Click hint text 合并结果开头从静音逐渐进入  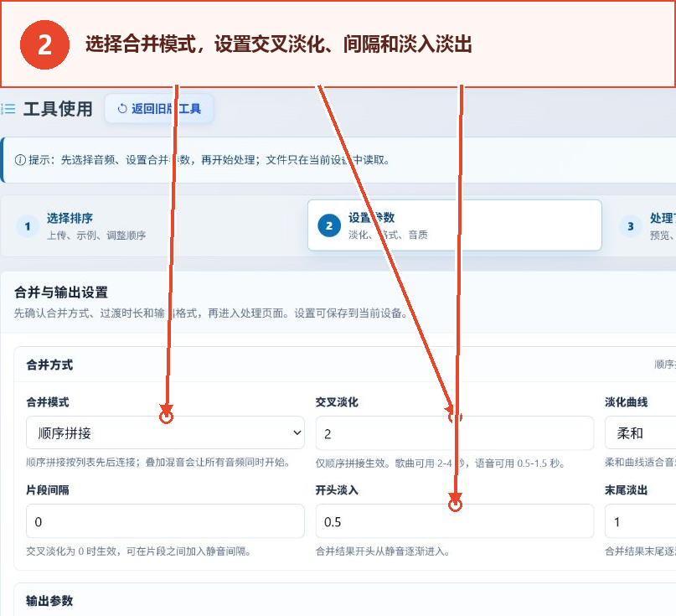click(383, 551)
